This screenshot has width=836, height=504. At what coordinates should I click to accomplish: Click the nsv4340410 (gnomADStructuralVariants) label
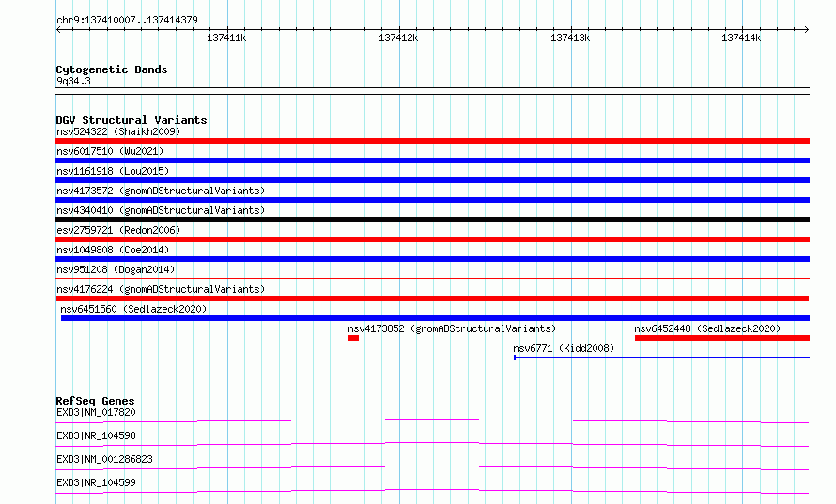pos(161,210)
